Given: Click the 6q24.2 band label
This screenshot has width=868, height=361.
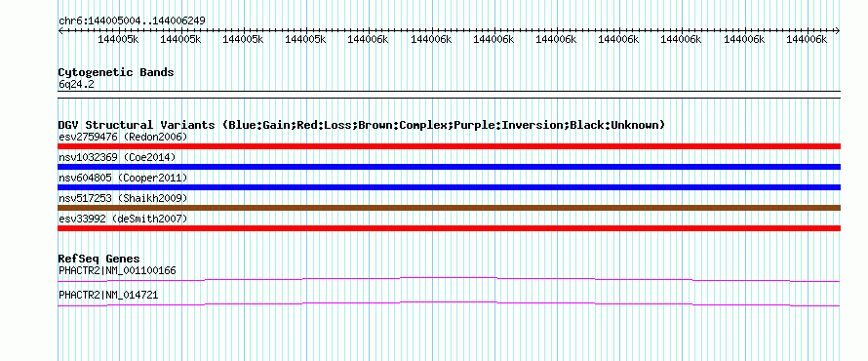Looking at the screenshot, I should [x=76, y=84].
